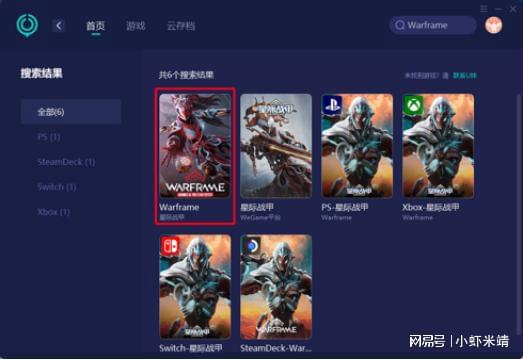Open the SteamDeck-War... card

click(276, 294)
